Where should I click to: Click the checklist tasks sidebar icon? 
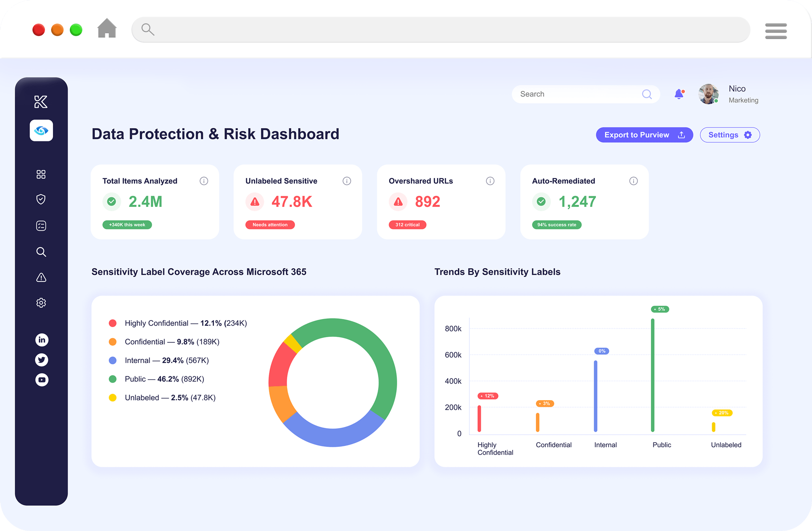pos(41,226)
